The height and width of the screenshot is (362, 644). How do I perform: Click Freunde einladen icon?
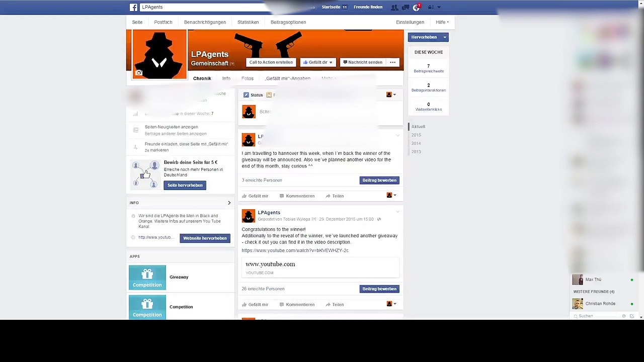[135, 147]
